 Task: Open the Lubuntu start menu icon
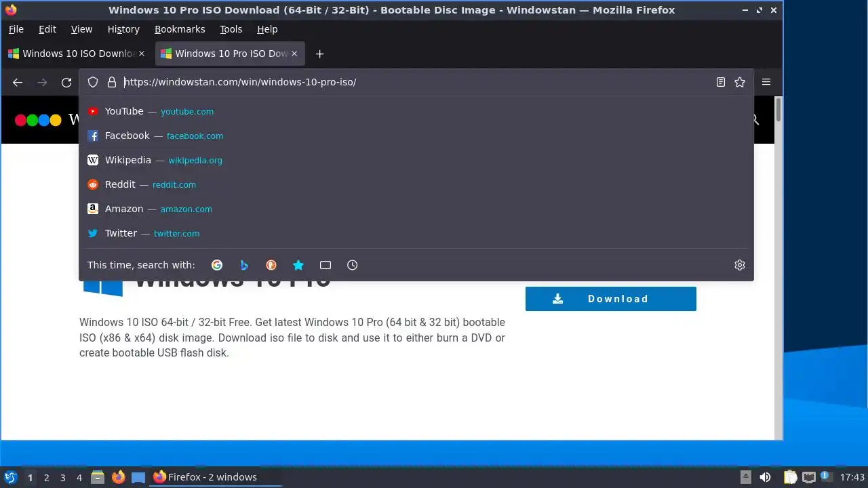tap(11, 477)
